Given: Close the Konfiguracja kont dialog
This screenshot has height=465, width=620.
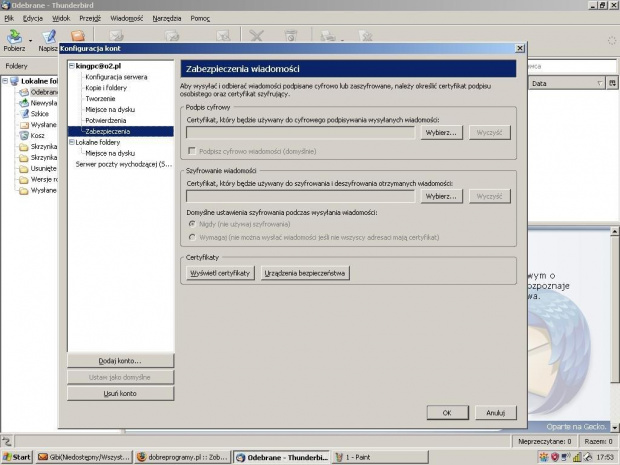Looking at the screenshot, I should [520, 48].
